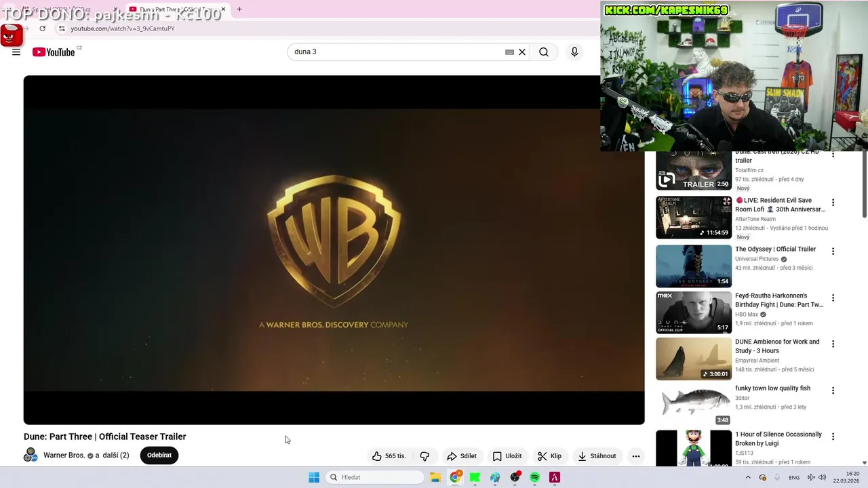
Task: Open options for The Odyssey trailer
Action: [x=833, y=251]
